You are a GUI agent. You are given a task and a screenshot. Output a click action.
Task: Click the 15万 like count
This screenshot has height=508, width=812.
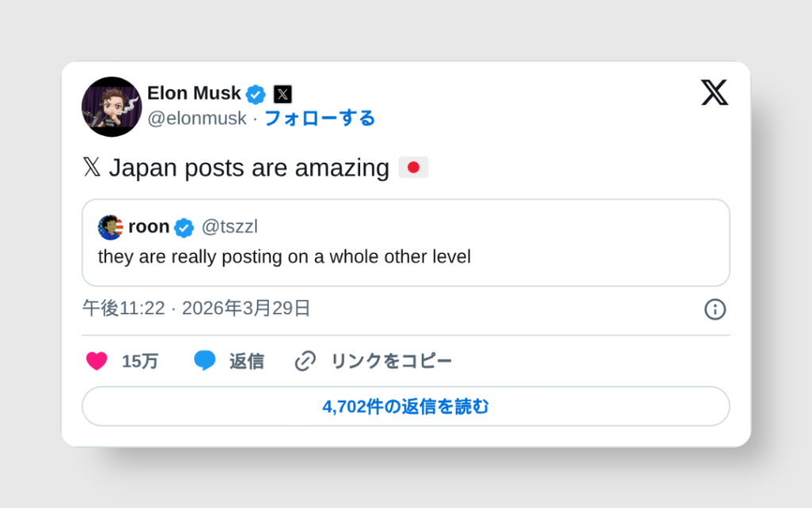(140, 361)
